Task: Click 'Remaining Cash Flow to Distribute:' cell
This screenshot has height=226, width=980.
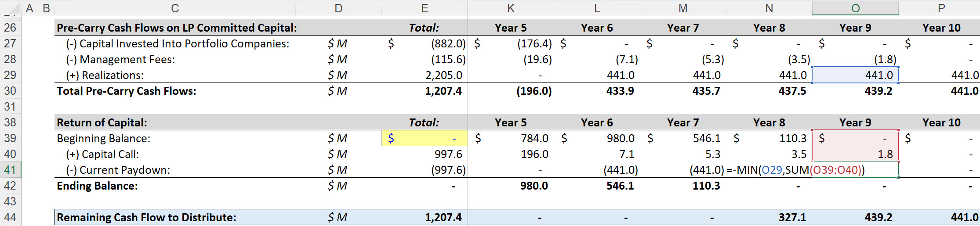Action: (175, 217)
